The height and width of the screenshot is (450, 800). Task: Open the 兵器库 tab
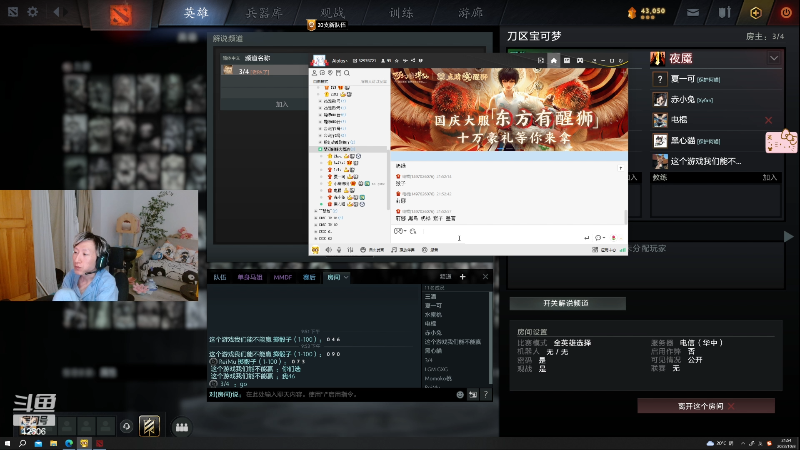(x=264, y=13)
